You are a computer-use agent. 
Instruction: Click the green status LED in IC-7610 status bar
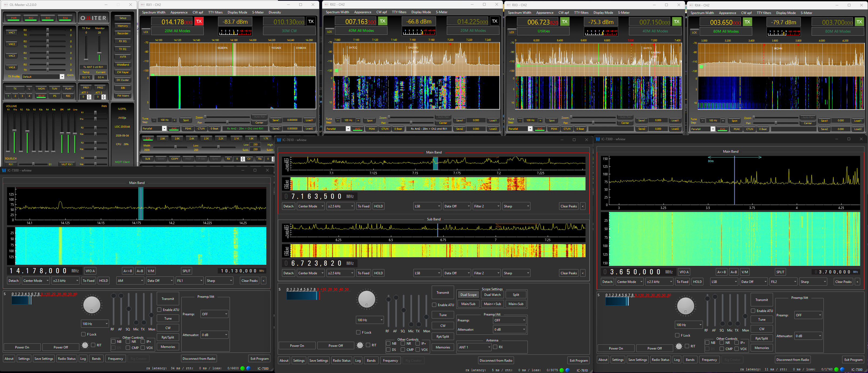click(x=561, y=370)
